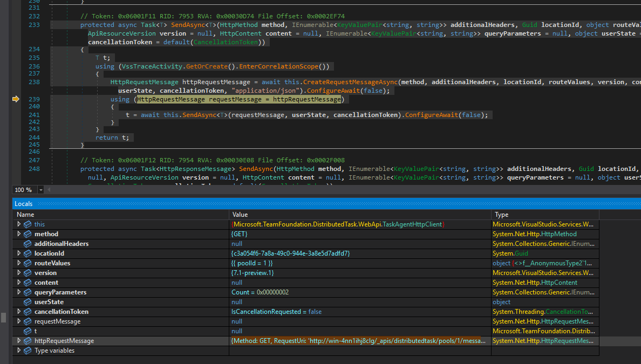
Task: Expand the requestMessage variable
Action: coord(19,321)
